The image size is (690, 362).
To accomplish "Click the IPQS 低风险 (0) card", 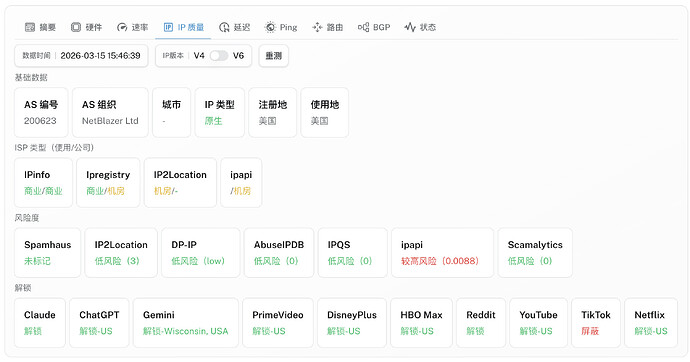I will pos(353,252).
